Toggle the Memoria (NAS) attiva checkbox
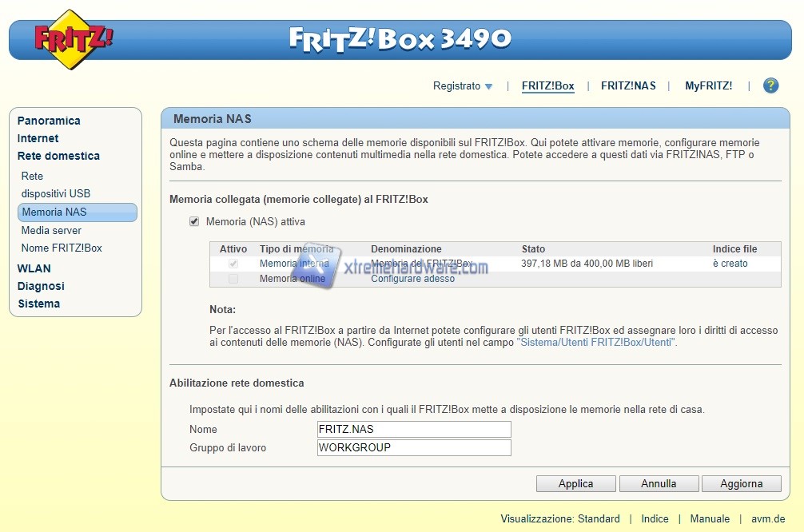Image resolution: width=804 pixels, height=532 pixels. tap(194, 221)
